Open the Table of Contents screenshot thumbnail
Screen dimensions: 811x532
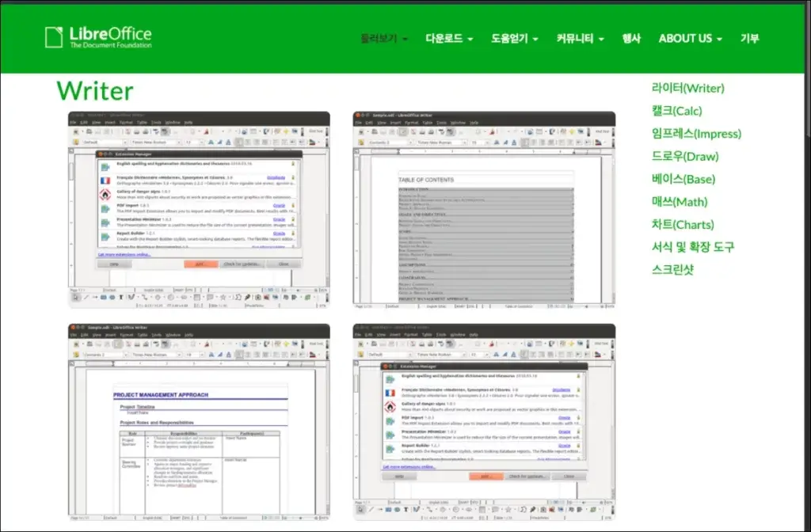[484, 210]
